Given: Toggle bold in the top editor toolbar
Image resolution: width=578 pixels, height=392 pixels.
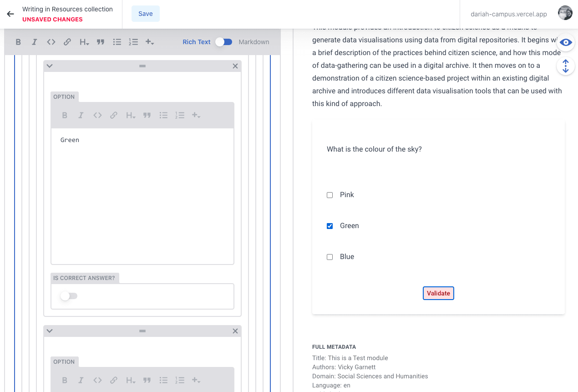Looking at the screenshot, I should (18, 42).
